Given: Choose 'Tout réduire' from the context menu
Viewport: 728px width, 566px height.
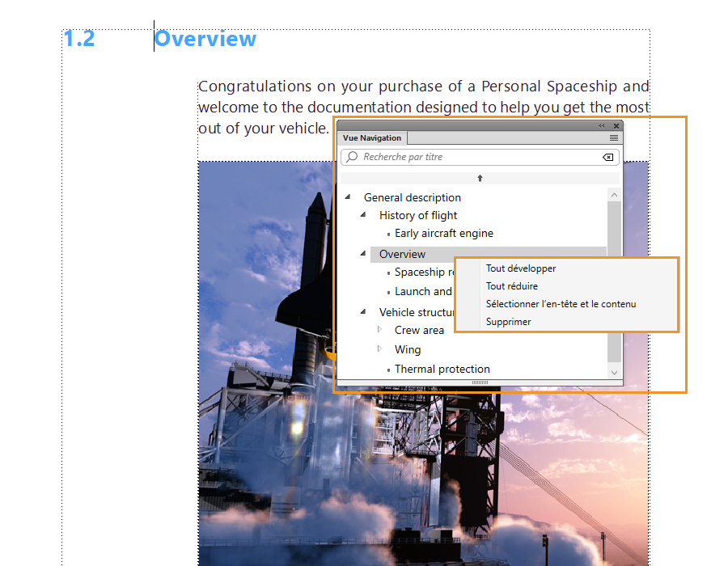Looking at the screenshot, I should click(512, 286).
